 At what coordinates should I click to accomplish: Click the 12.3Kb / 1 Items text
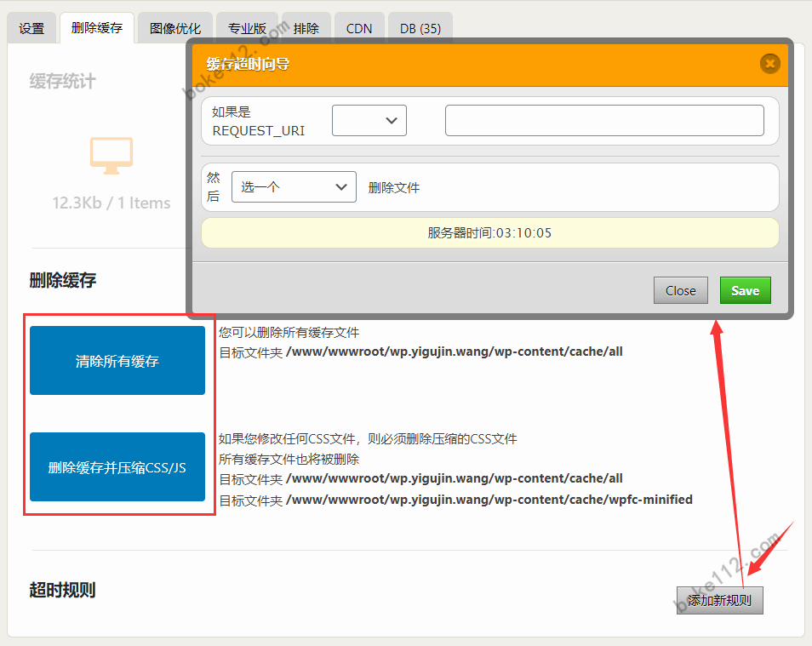click(112, 203)
